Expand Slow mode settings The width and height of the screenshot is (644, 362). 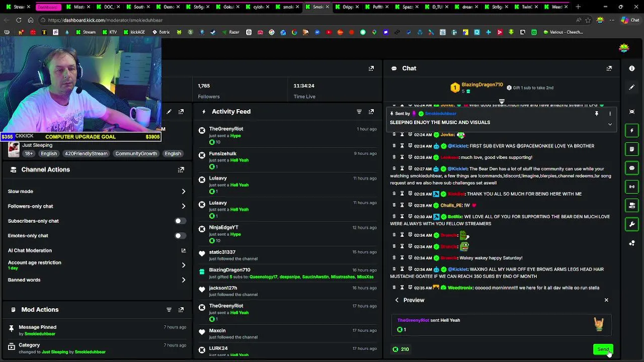(x=184, y=192)
